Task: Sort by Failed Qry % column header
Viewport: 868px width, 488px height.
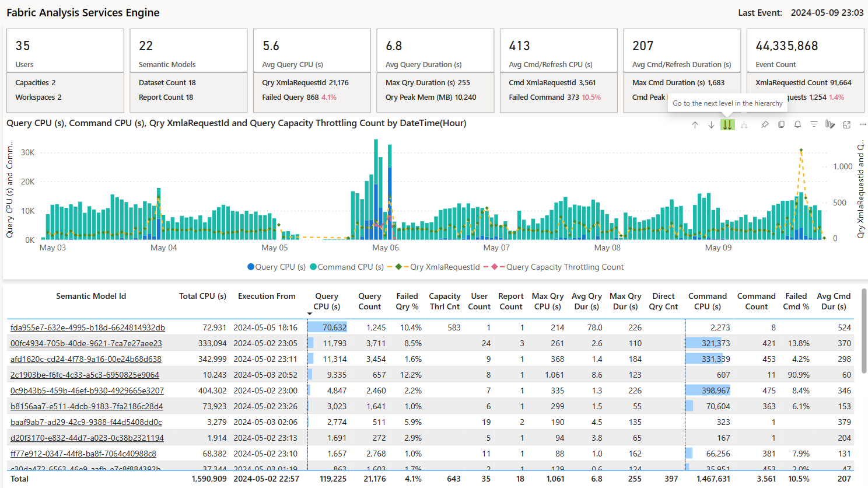Action: [x=407, y=301]
